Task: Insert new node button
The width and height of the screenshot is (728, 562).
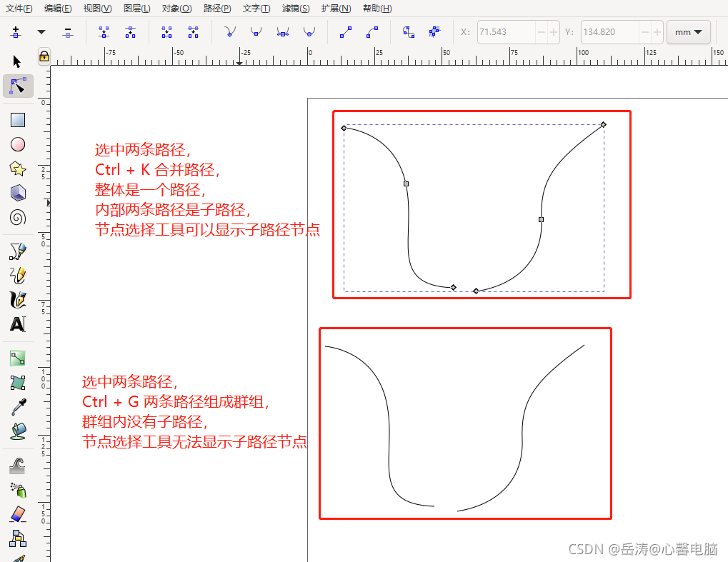Action: (x=16, y=32)
